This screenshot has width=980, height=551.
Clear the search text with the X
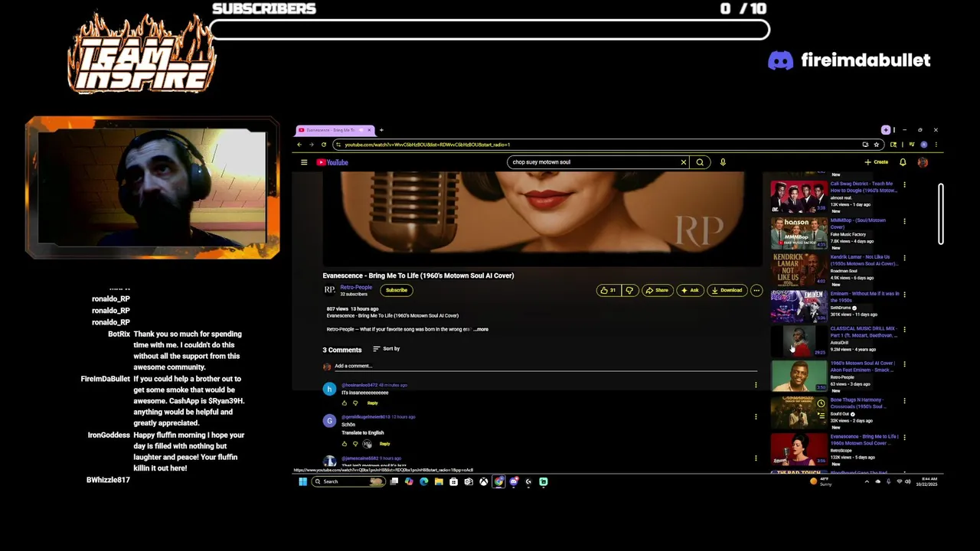click(684, 162)
